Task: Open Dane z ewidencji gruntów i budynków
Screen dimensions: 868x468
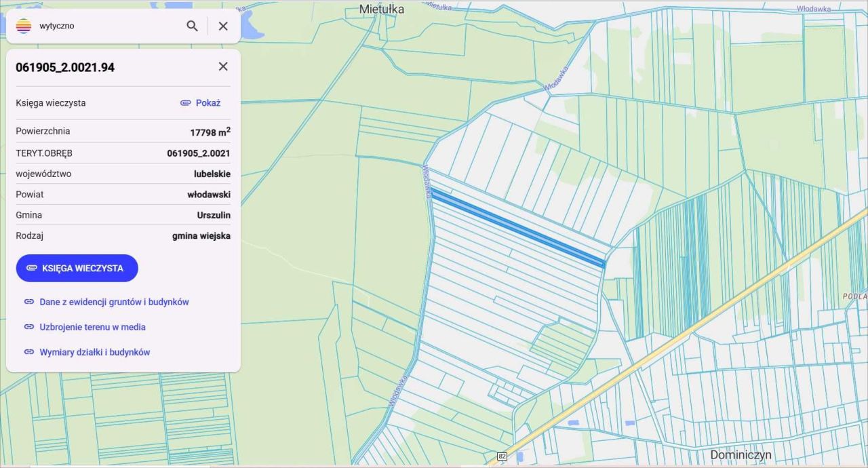Action: (x=114, y=302)
